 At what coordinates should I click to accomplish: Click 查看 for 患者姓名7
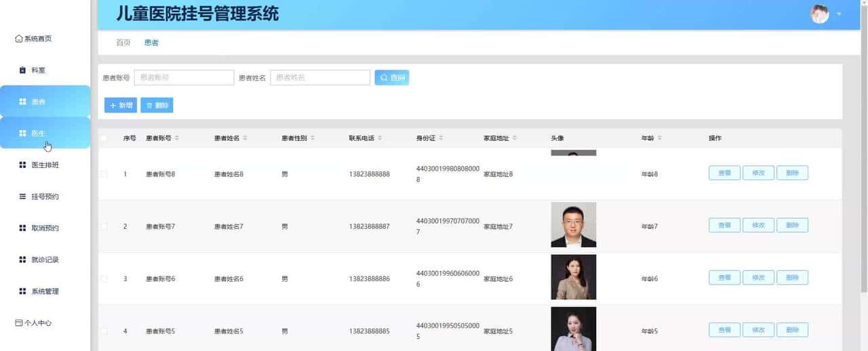click(724, 225)
